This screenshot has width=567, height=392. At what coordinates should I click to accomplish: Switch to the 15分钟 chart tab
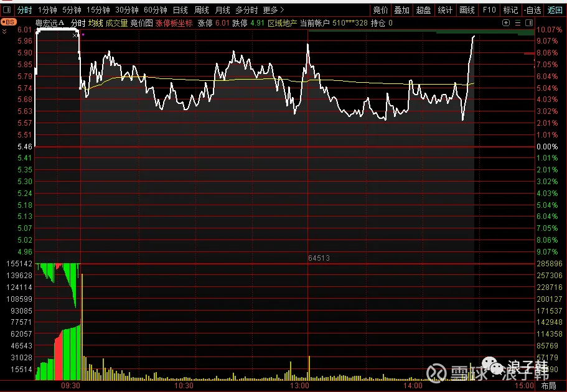click(x=98, y=10)
